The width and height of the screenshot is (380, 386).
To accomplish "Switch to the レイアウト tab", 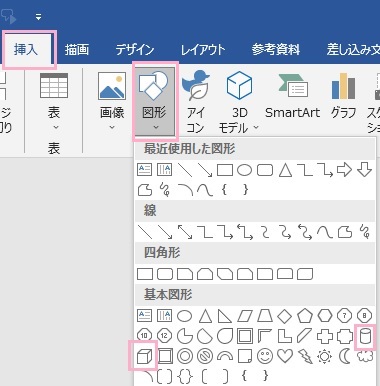I will coord(203,50).
